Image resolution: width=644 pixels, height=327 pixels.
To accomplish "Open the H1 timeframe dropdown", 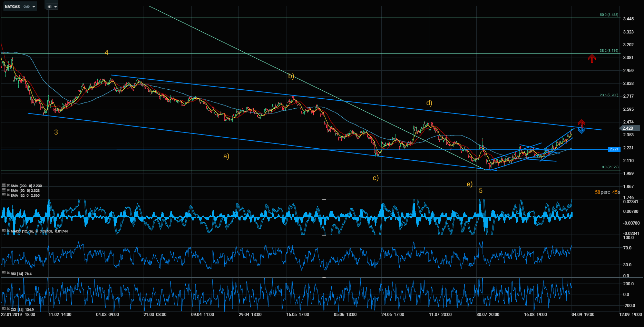I will pyautogui.click(x=52, y=7).
